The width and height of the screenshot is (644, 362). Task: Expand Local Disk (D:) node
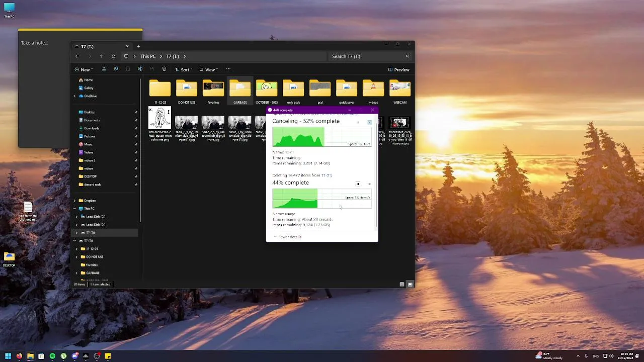tap(76, 225)
